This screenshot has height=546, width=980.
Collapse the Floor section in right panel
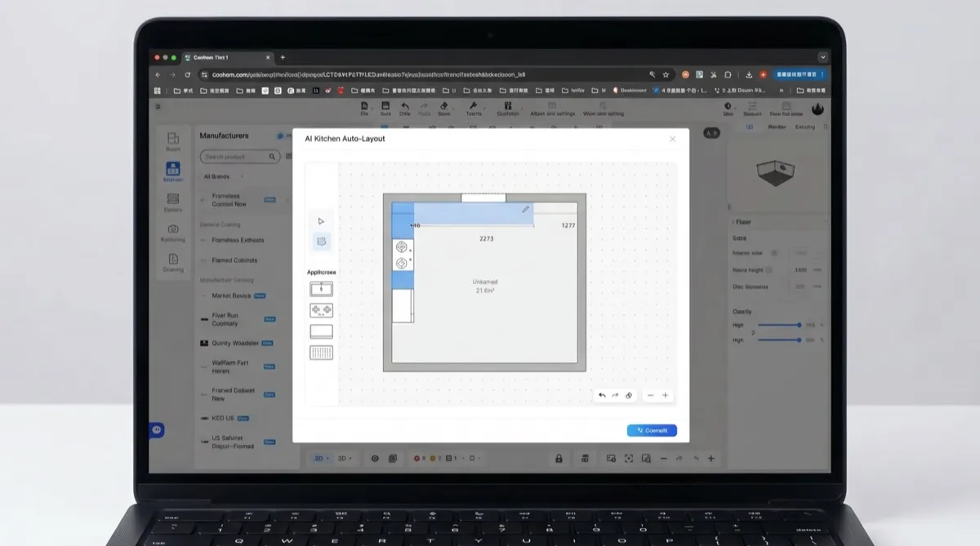pos(734,222)
